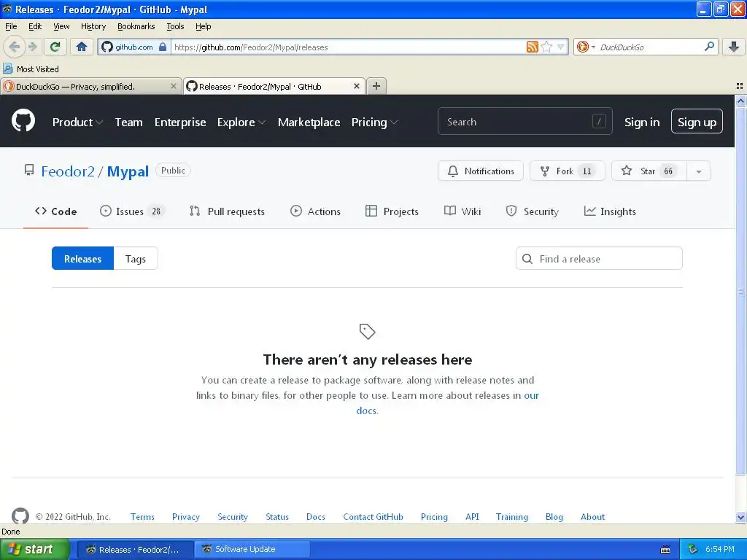Open the Help menu
Screen dimensions: 747x560
pyautogui.click(x=203, y=26)
